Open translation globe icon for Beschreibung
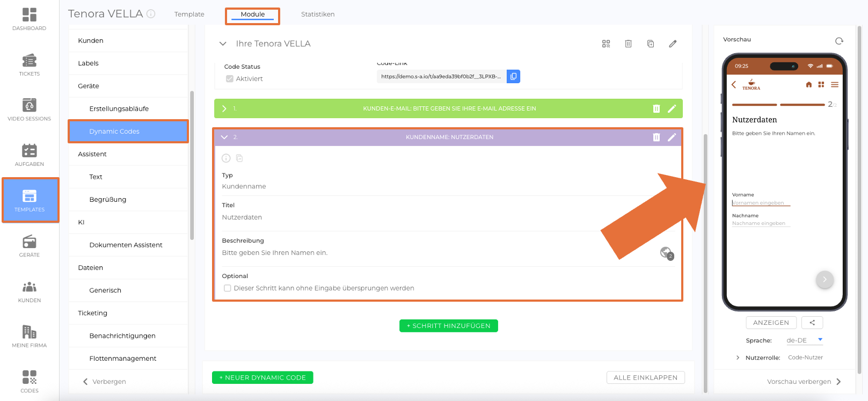Screen dimensions: 868x401 666,253
